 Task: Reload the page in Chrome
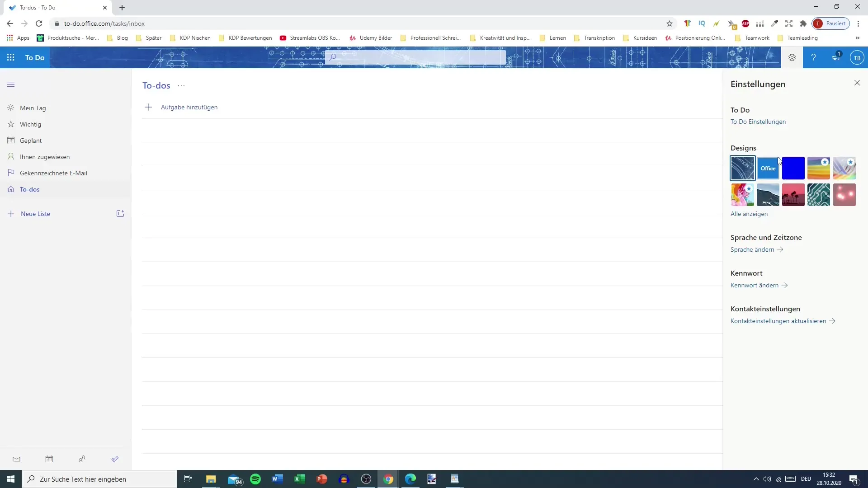pos(39,23)
